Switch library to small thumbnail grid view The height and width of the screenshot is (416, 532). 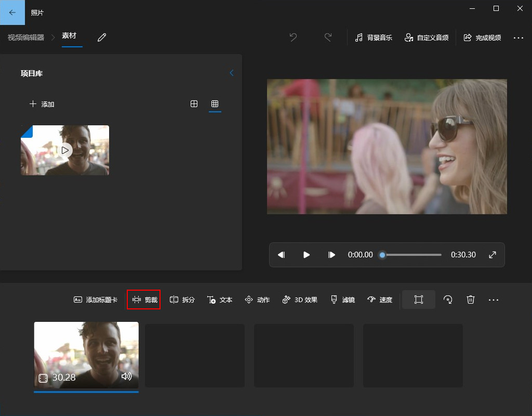[x=215, y=104]
